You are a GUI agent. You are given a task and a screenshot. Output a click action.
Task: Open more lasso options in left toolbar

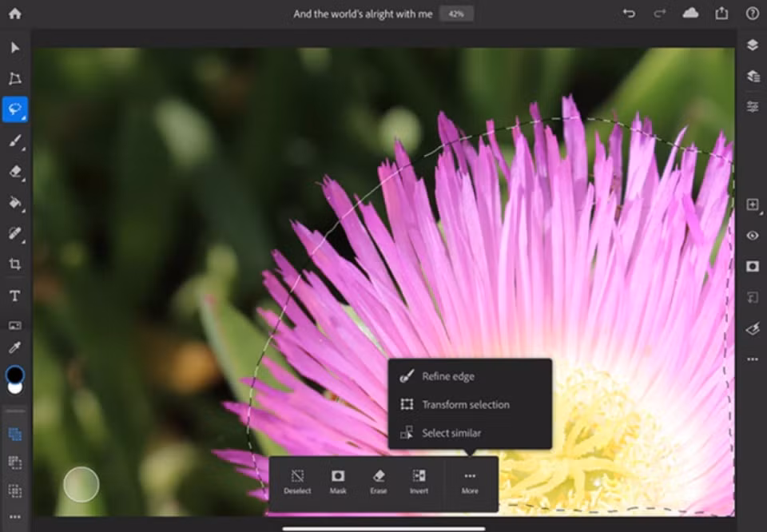[x=15, y=517]
